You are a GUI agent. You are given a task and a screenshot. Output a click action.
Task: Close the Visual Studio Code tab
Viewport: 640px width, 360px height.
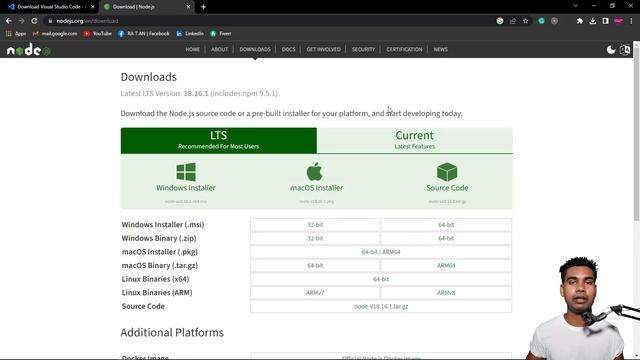(93, 7)
